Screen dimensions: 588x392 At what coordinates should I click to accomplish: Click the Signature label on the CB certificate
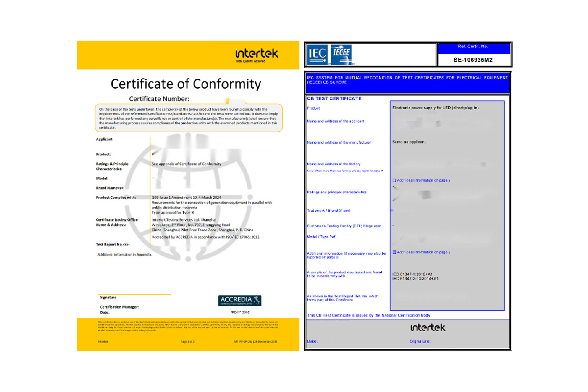pos(420,341)
